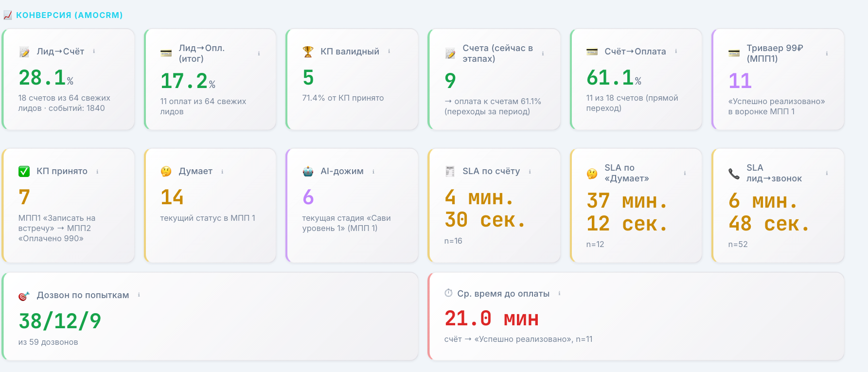Click the 38/12/9 call attempts value
The height and width of the screenshot is (372, 868).
[60, 321]
